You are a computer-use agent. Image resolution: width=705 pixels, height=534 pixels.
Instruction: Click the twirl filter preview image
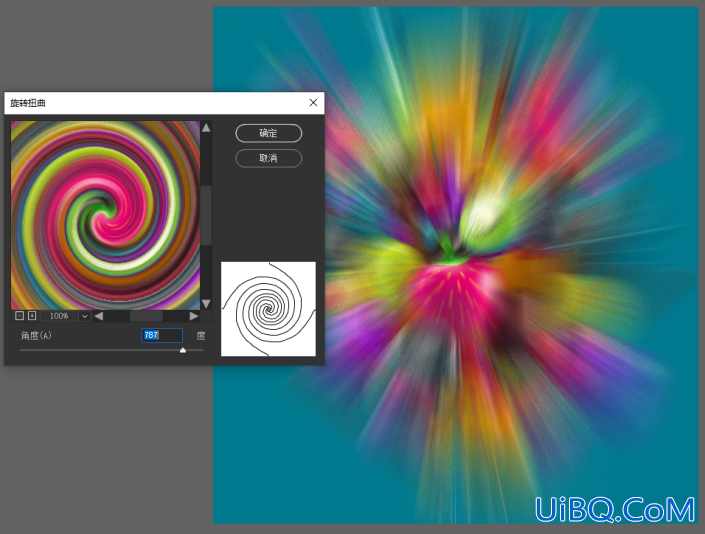pyautogui.click(x=105, y=215)
